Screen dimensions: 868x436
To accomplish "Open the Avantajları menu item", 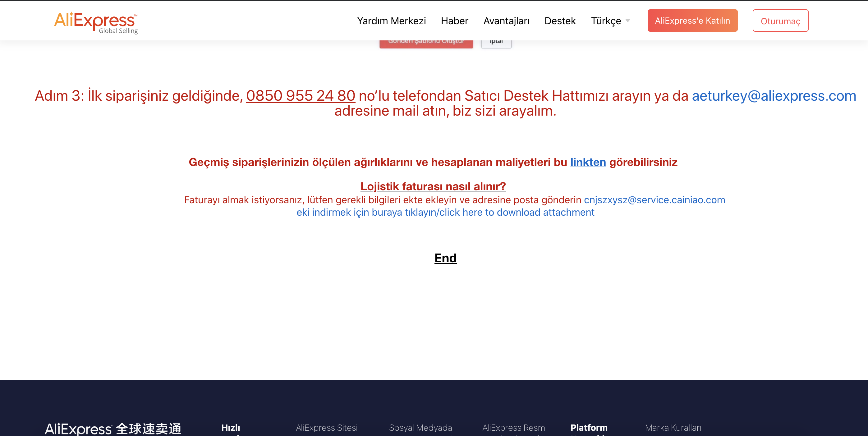I will point(506,21).
